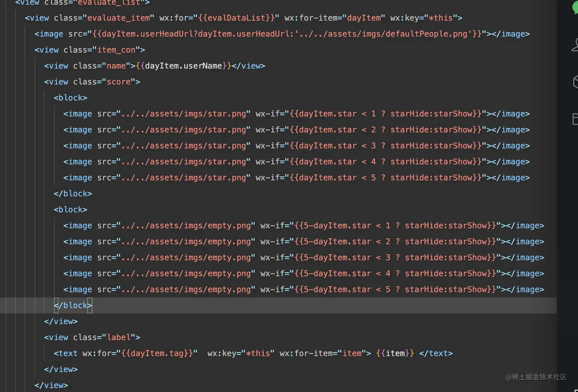Place cursor on the evaluate_item view line

click(244, 18)
